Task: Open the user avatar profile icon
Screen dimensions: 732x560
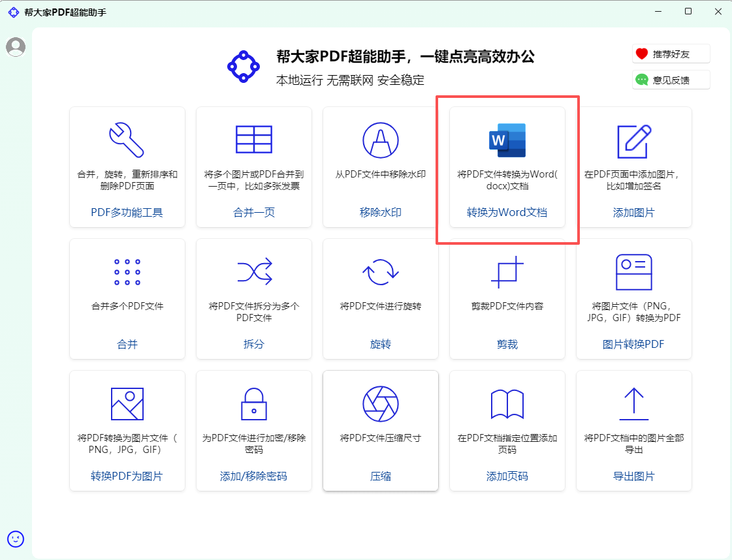Action: tap(16, 46)
